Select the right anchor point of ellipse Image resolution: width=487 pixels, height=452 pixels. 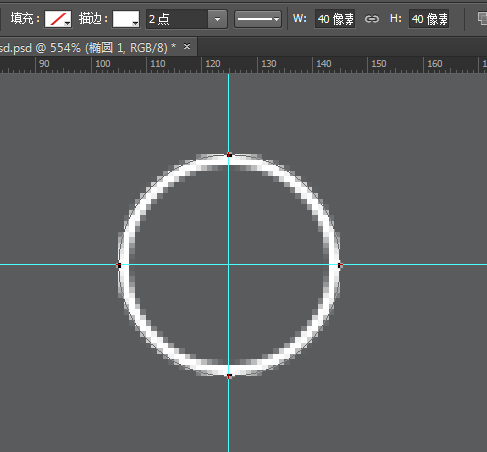(x=340, y=265)
